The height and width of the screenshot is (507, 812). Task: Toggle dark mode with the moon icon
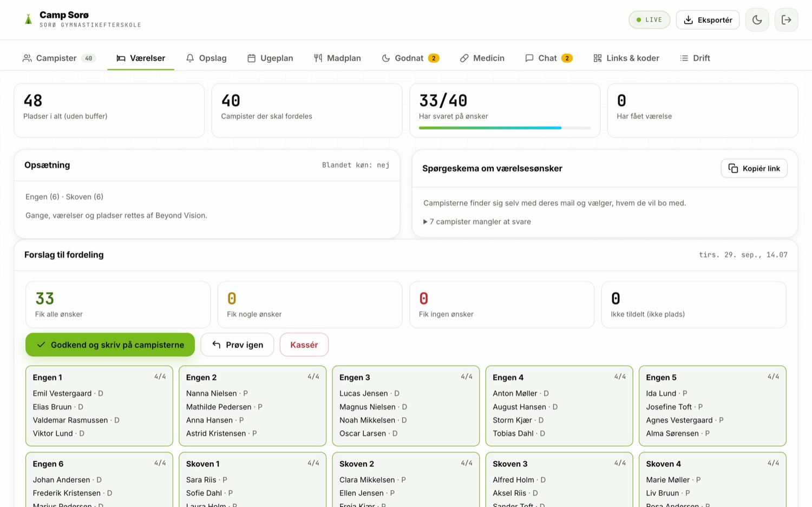(757, 20)
